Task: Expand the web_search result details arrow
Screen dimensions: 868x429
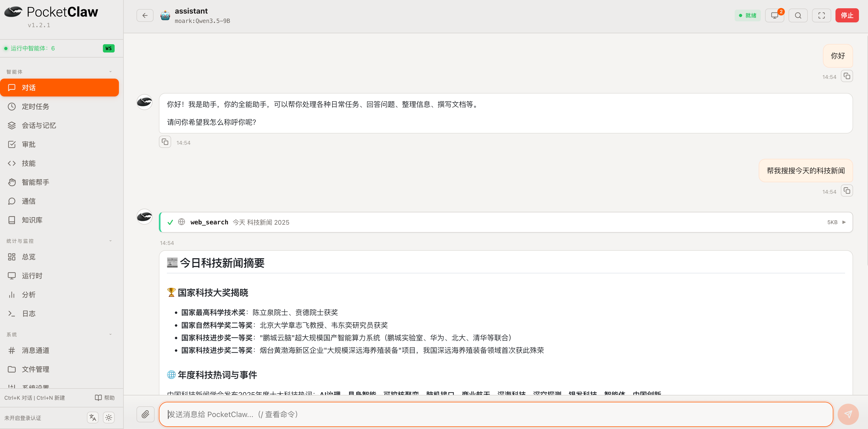Action: click(x=844, y=222)
